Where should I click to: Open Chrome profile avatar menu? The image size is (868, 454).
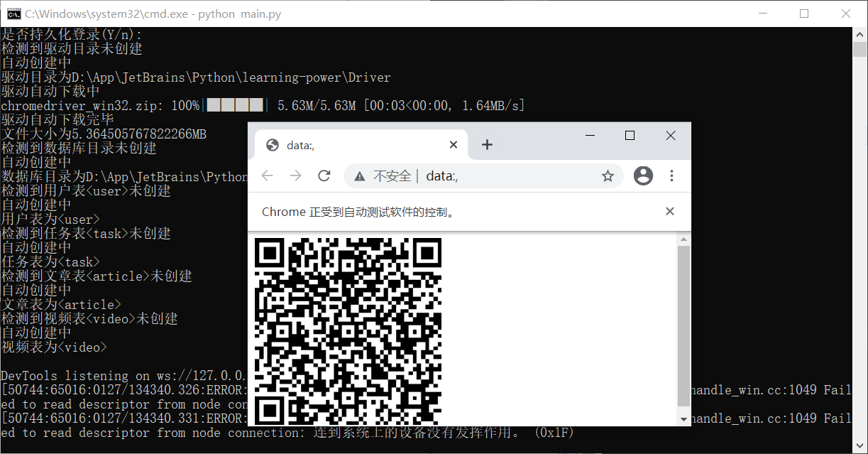click(x=643, y=175)
